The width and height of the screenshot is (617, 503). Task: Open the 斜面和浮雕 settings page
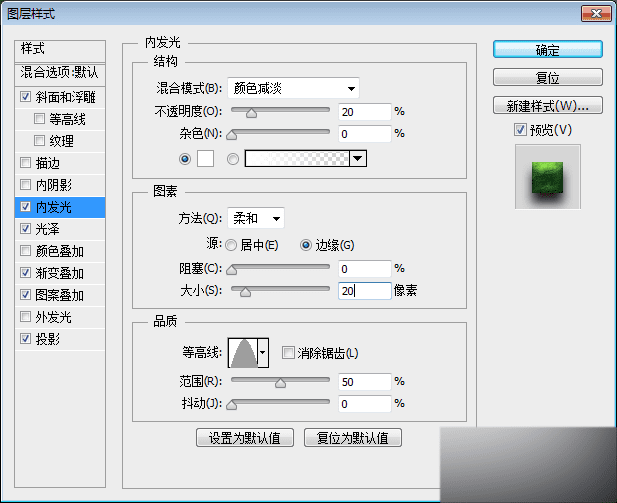tap(65, 97)
